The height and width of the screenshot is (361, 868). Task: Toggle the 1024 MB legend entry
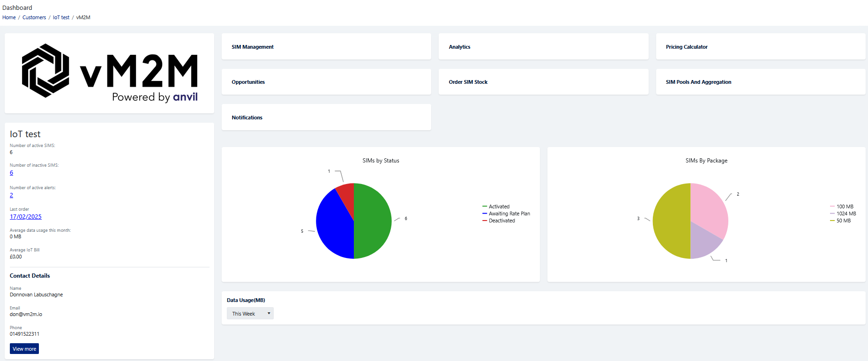pyautogui.click(x=846, y=214)
